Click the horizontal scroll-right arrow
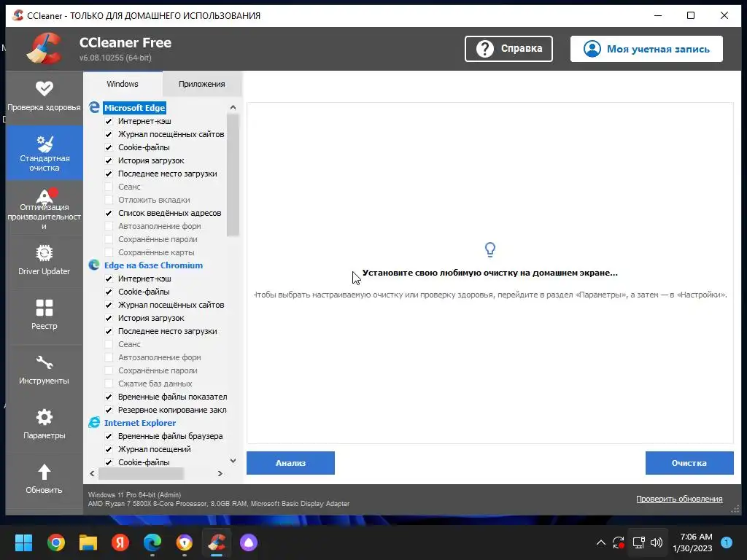This screenshot has width=747, height=560. point(220,473)
